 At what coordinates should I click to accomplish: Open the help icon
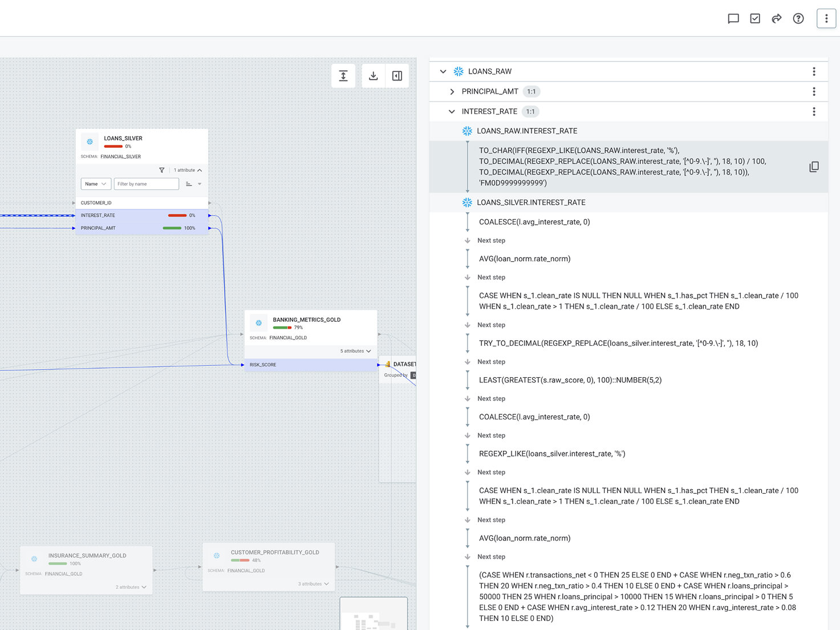(x=798, y=18)
